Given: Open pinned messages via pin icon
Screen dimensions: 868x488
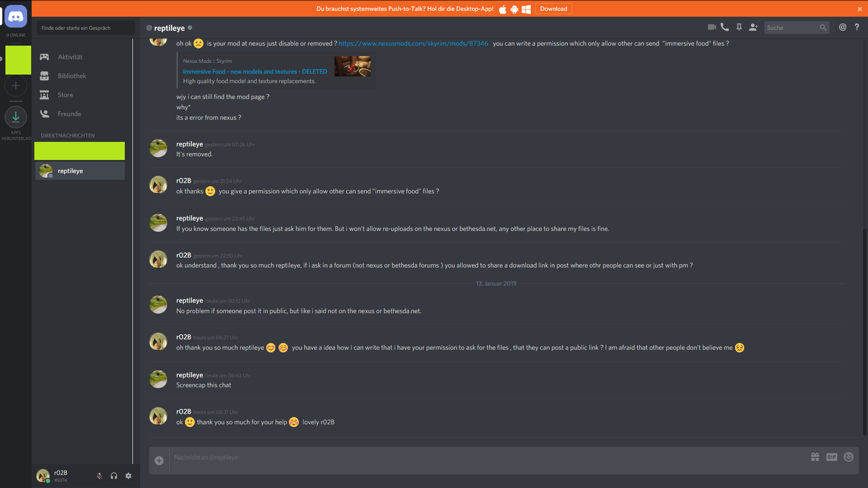Looking at the screenshot, I should pos(739,27).
